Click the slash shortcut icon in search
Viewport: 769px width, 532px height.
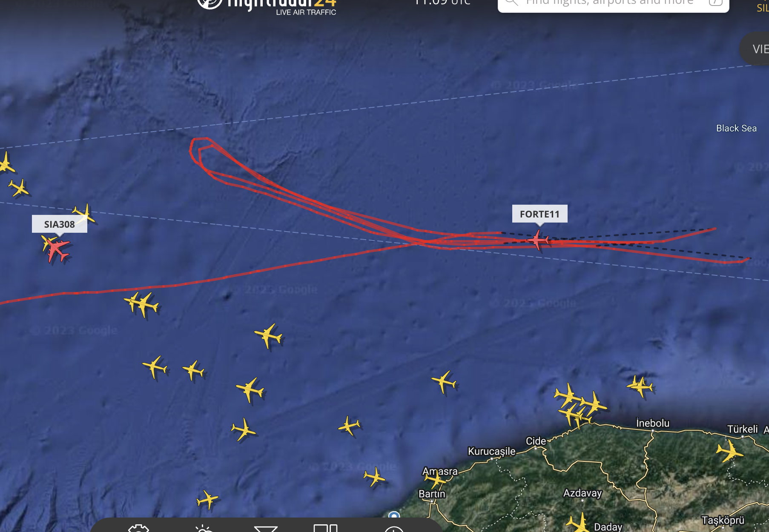(715, 2)
